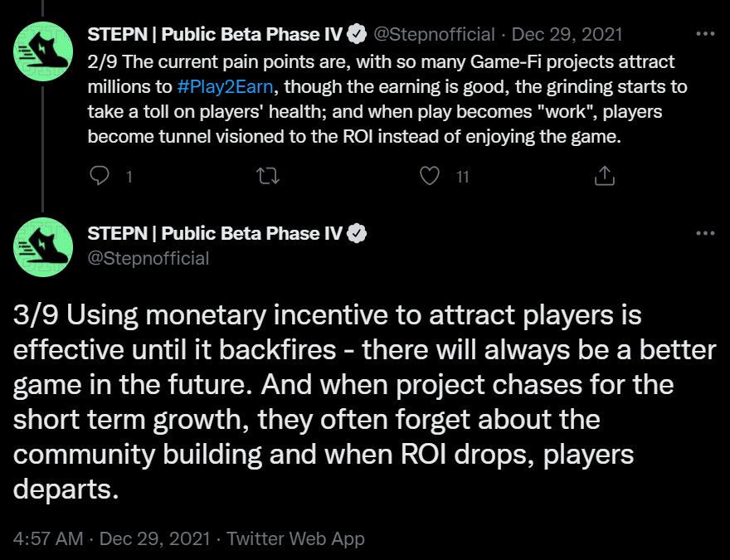
Task: Click the verified badge on the 2/9 tweet
Action: (x=357, y=35)
